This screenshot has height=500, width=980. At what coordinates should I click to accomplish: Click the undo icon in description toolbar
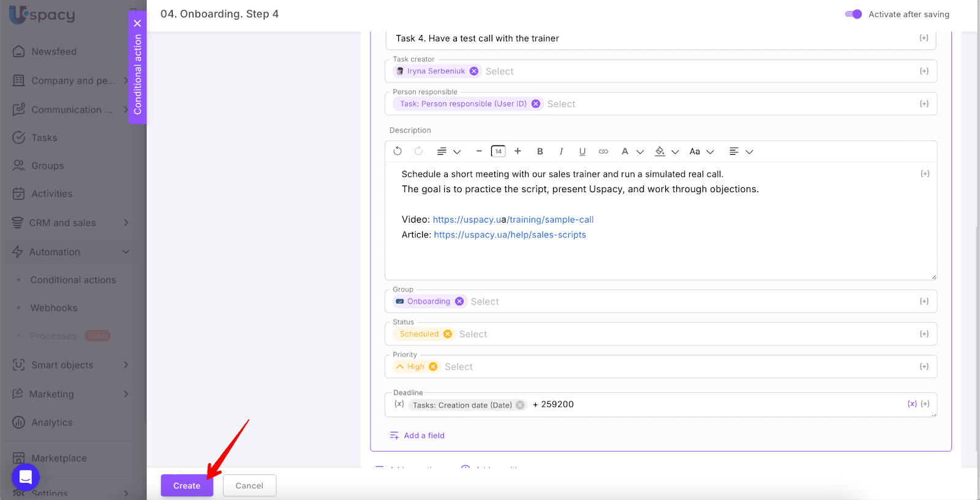tap(398, 151)
